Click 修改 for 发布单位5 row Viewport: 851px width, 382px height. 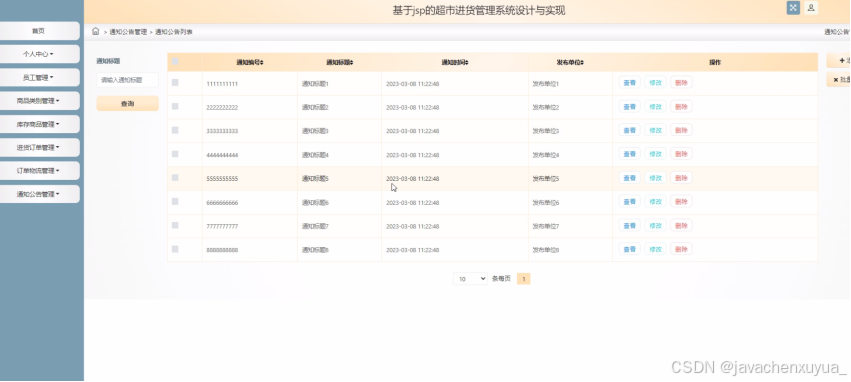point(656,178)
